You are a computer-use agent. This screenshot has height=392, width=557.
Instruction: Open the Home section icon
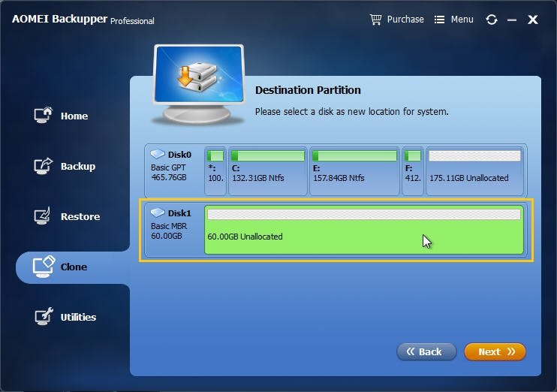pyautogui.click(x=44, y=115)
